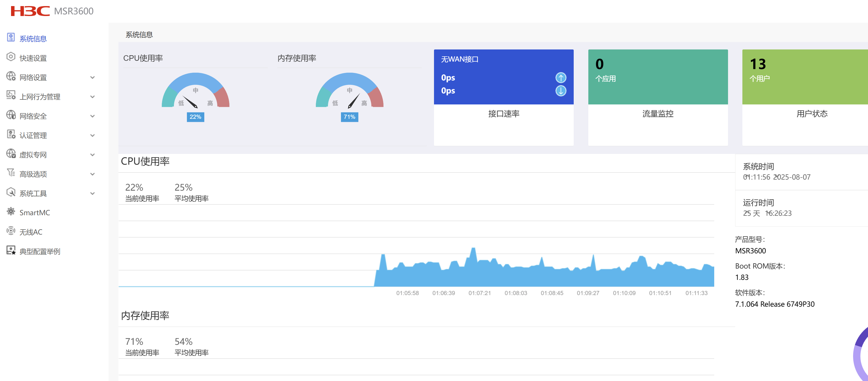868x381 pixels.
Task: Click the 典型配置举例 sidebar icon
Action: point(11,250)
